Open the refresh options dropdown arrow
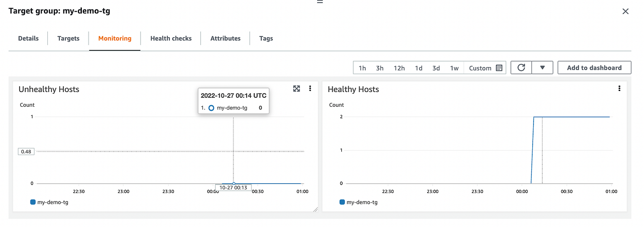This screenshot has width=644, height=227. [542, 68]
